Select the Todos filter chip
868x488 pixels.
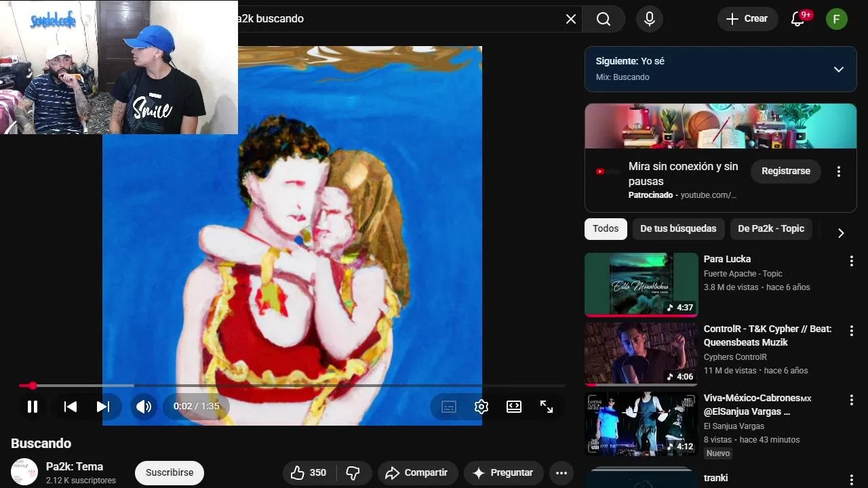606,229
